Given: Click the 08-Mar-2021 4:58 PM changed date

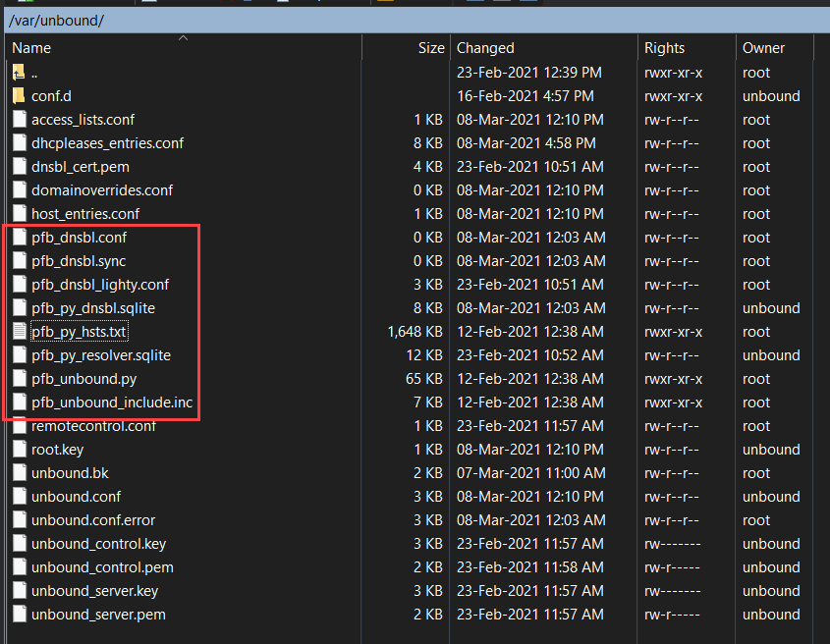Looking at the screenshot, I should pos(526,143).
